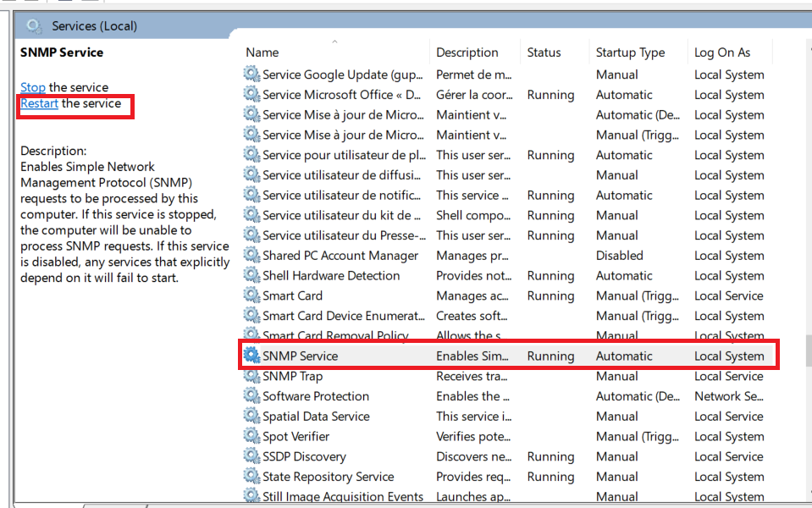Select the Shared PC Account Manager icon
This screenshot has width=812, height=508.
point(251,256)
